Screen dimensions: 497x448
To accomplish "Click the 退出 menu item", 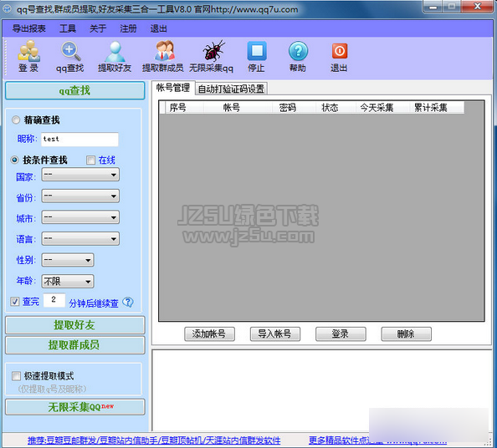I will [158, 28].
